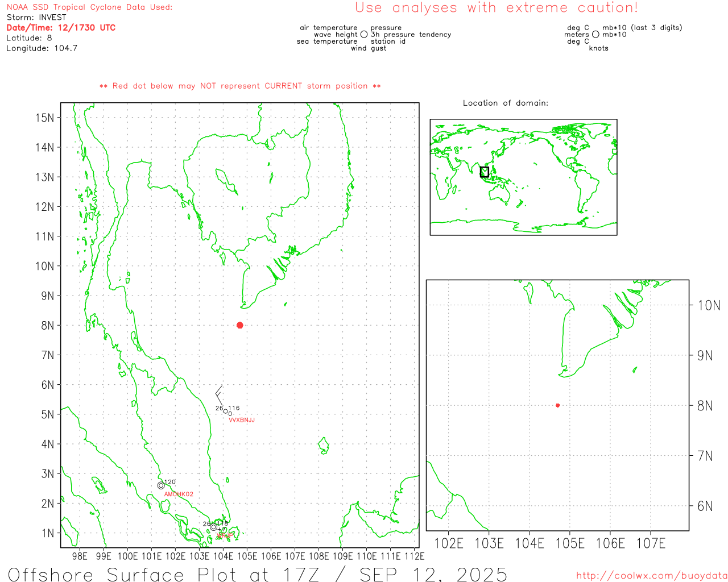Click the pressure value 116 near VVXBNJJ
728x582 pixels.
click(x=234, y=408)
